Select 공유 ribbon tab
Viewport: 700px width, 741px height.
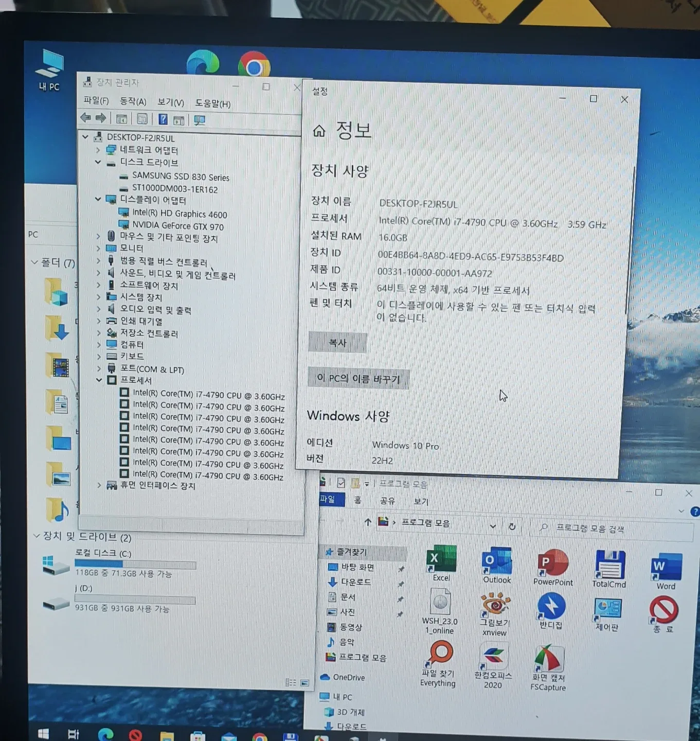(x=387, y=501)
